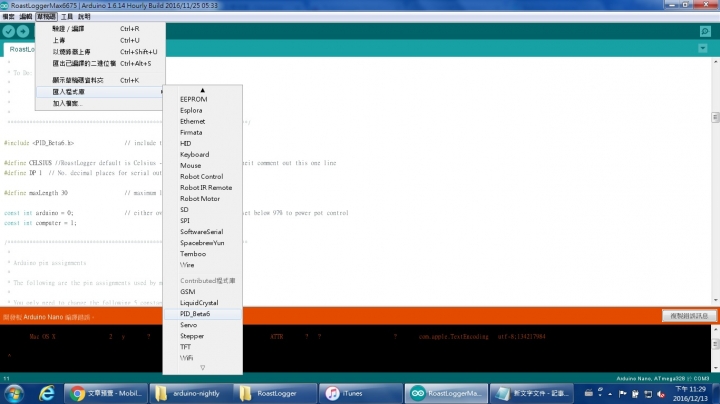Launch Internet Explorer from the taskbar
Screen dimensions: 720x404
click(46, 393)
